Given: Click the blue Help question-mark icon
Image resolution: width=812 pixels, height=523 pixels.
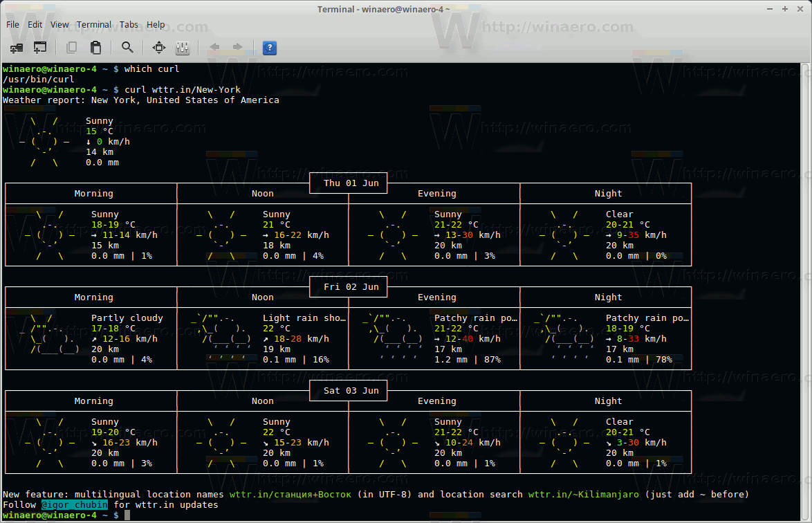Looking at the screenshot, I should [269, 48].
